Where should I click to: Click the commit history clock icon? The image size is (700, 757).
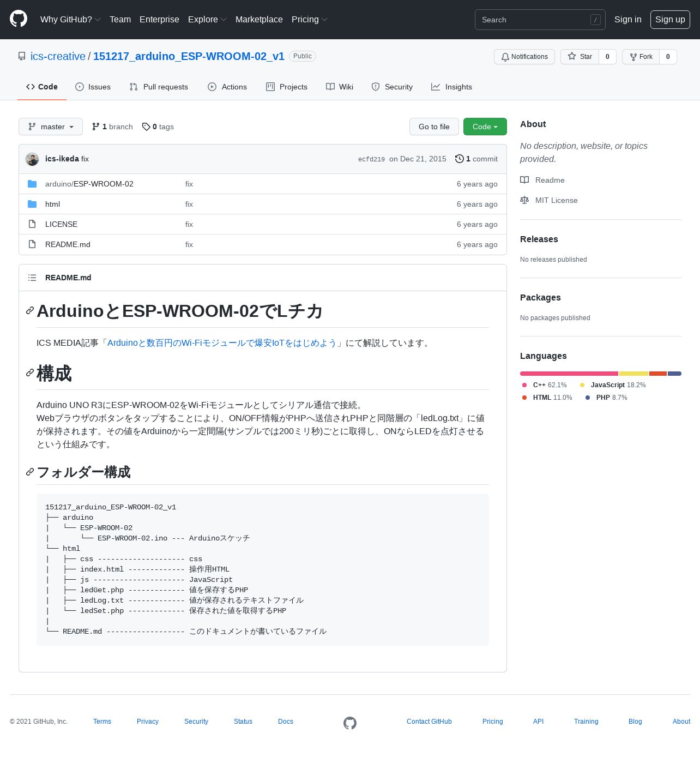[x=460, y=159]
